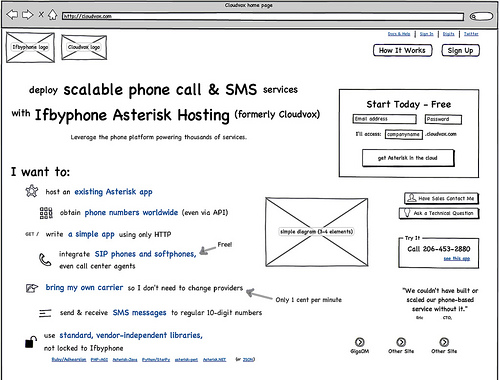The width and height of the screenshot is (500, 380).
Task: Open the Digits link at top
Action: pos(449,34)
